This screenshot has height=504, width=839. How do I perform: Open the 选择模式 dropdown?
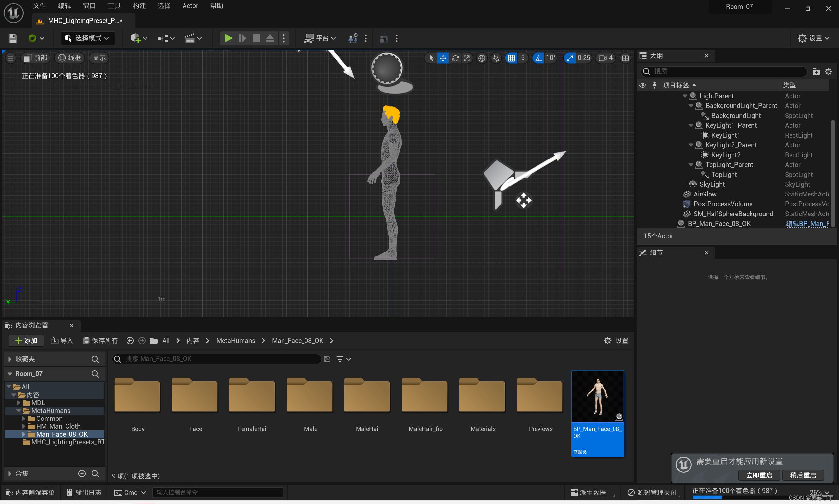[87, 38]
